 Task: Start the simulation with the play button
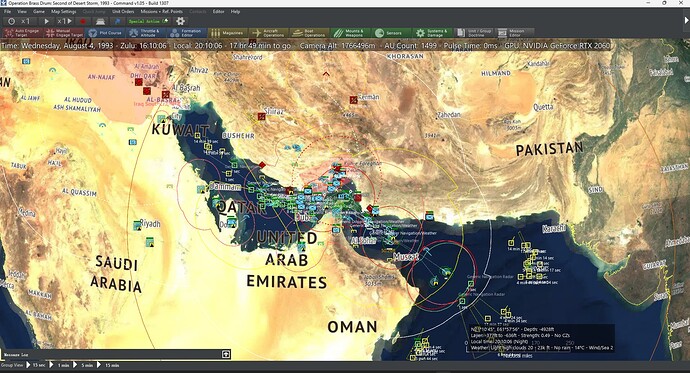click(46, 21)
